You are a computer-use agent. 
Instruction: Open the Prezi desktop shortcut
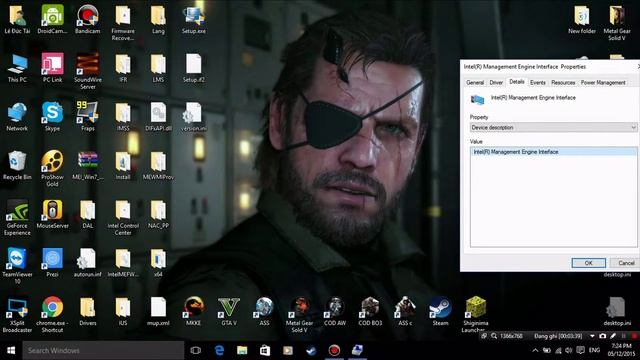[52, 262]
